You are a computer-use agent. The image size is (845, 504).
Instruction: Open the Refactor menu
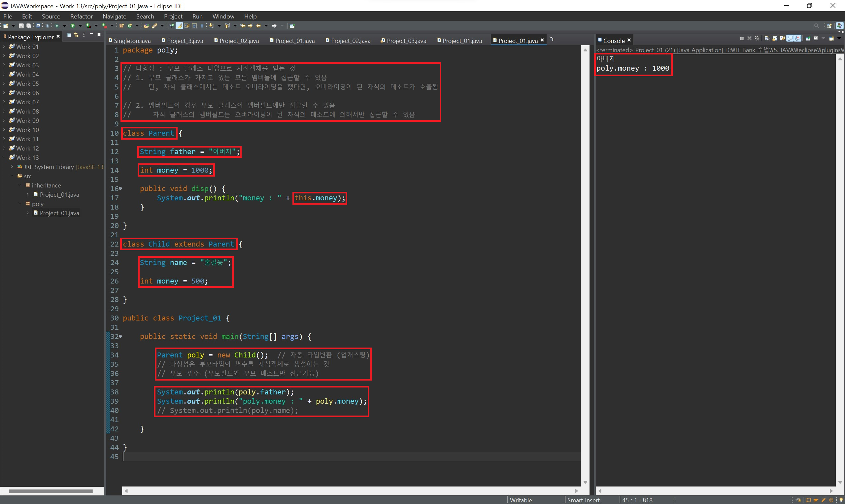point(81,16)
